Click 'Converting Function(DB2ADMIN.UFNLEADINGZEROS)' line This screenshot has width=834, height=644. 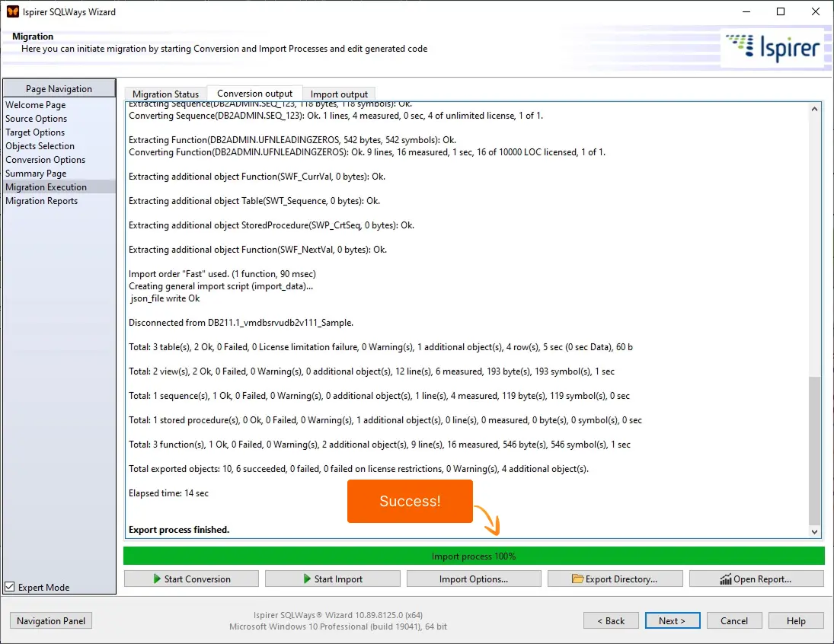click(x=367, y=152)
